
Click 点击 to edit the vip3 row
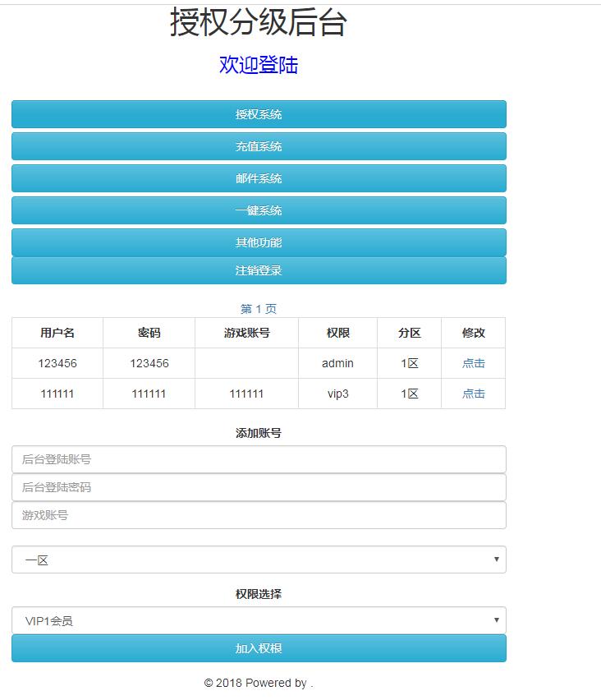pyautogui.click(x=473, y=394)
